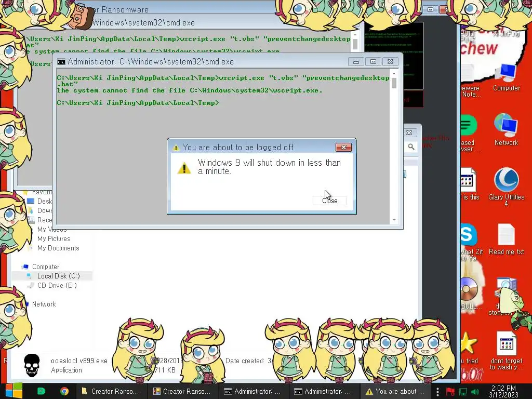This screenshot has height=399, width=532.
Task: Select CD Drive (E:) in Explorer tree
Action: point(57,285)
